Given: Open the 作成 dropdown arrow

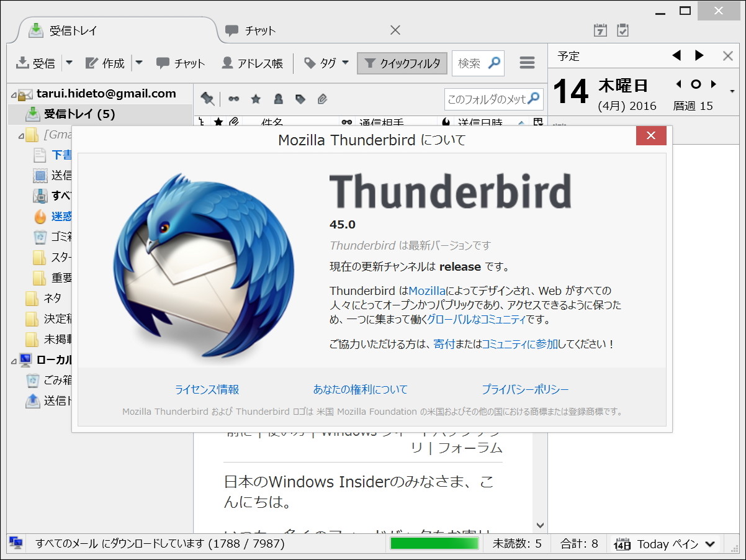Looking at the screenshot, I should tap(140, 63).
